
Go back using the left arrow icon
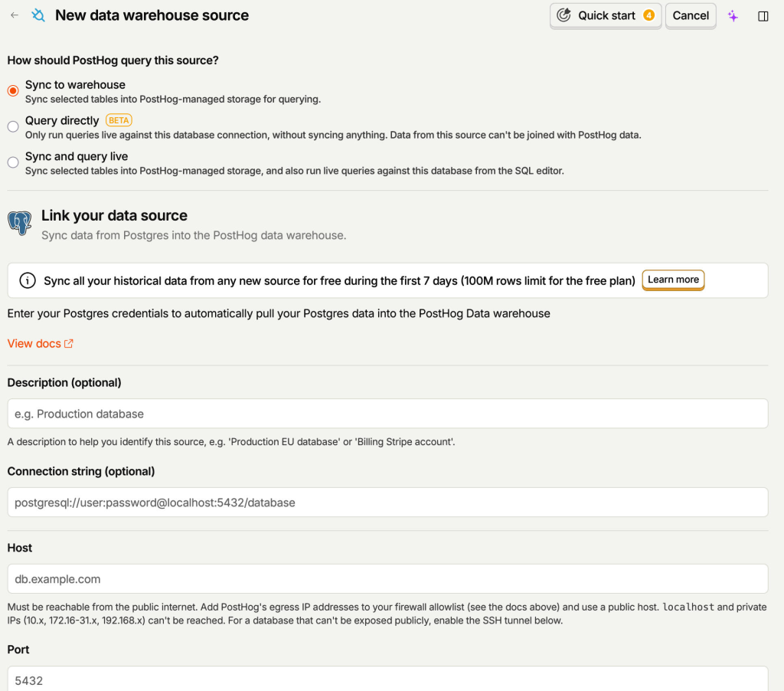click(15, 15)
